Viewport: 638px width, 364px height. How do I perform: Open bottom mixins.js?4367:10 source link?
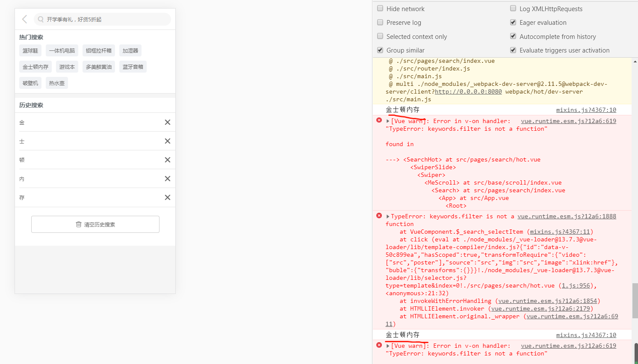[586, 335]
